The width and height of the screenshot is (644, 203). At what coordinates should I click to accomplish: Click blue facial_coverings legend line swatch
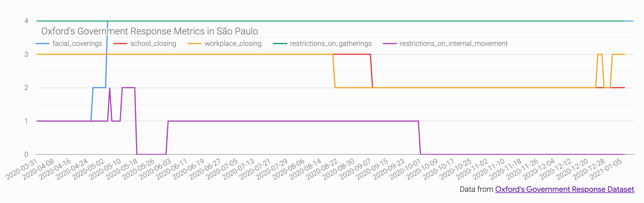(42, 44)
